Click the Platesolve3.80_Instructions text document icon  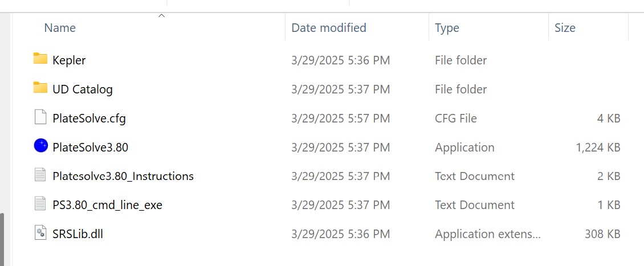point(40,175)
